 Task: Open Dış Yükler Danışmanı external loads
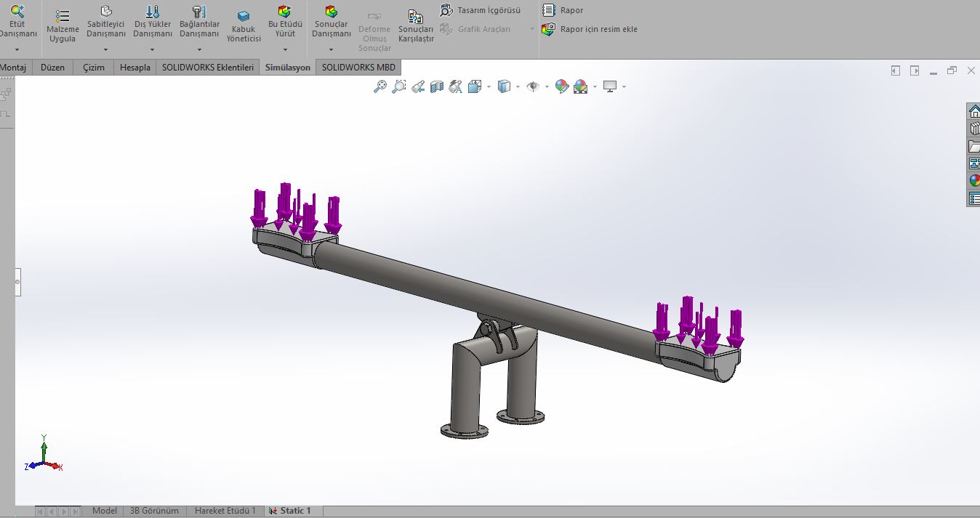coord(153,22)
